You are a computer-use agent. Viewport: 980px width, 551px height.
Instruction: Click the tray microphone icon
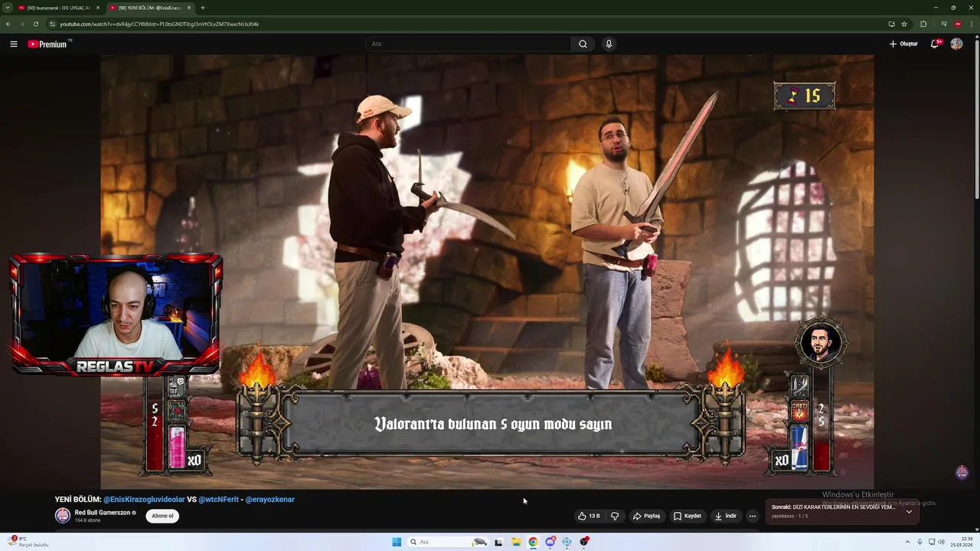click(x=920, y=542)
